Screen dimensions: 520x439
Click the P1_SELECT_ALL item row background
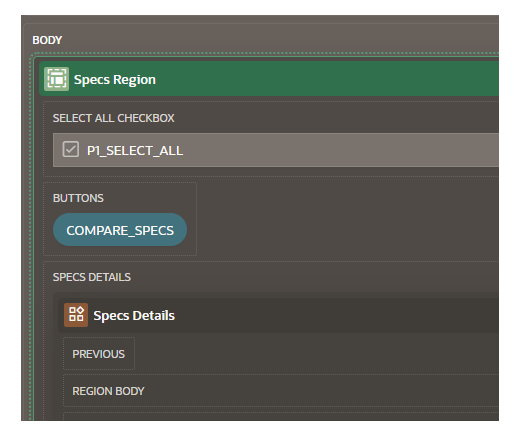(340, 150)
